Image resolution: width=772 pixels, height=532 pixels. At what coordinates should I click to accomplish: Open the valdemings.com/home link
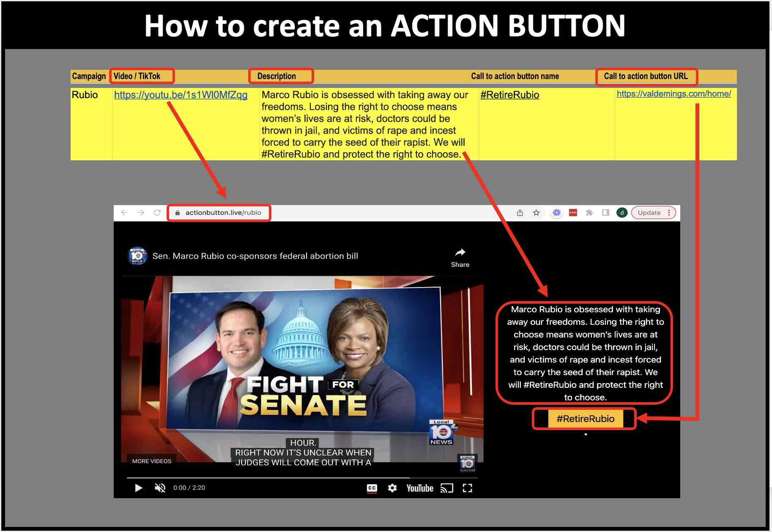coord(673,94)
